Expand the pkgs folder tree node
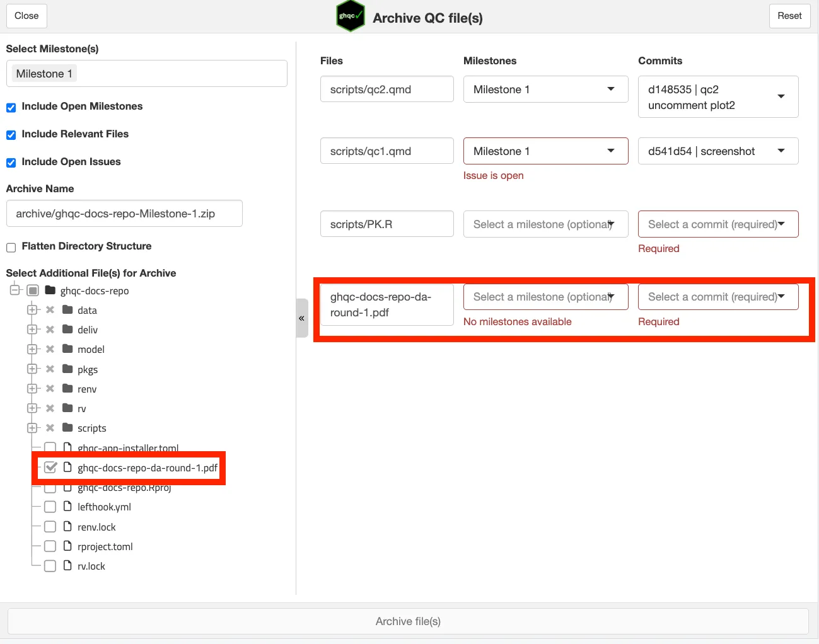This screenshot has width=819, height=644. [x=32, y=369]
